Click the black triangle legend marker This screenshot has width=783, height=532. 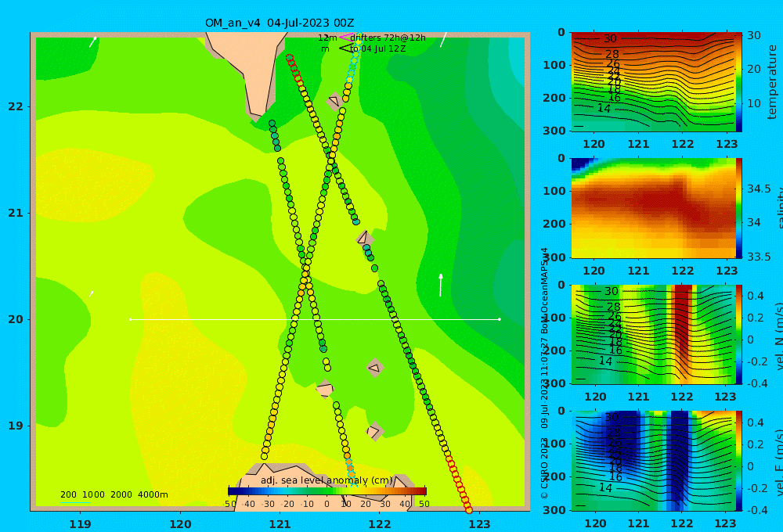[x=345, y=49]
